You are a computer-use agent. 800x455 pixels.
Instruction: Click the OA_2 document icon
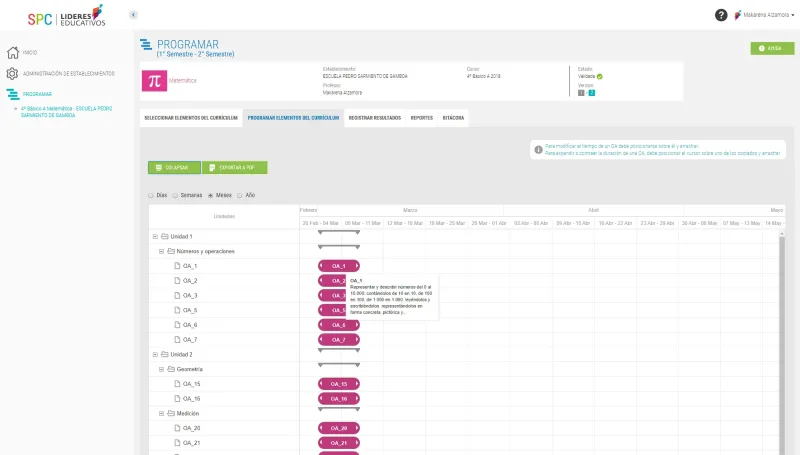click(x=177, y=281)
